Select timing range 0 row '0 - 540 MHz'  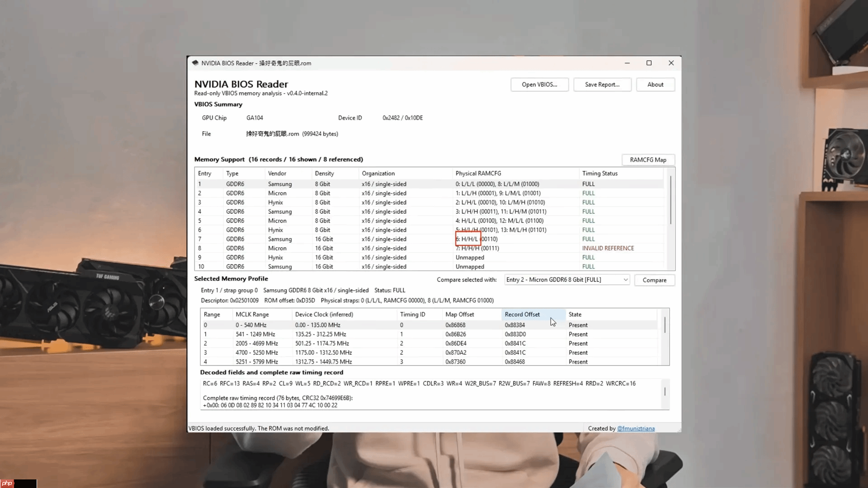[429, 325]
